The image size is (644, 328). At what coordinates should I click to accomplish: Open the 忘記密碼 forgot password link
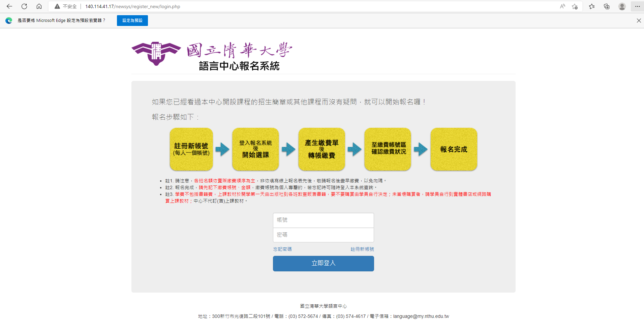(282, 249)
